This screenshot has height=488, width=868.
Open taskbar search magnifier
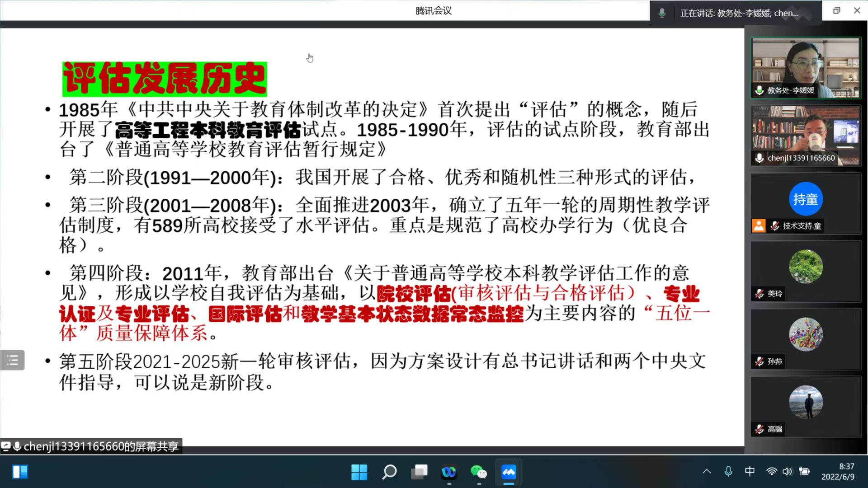[389, 472]
